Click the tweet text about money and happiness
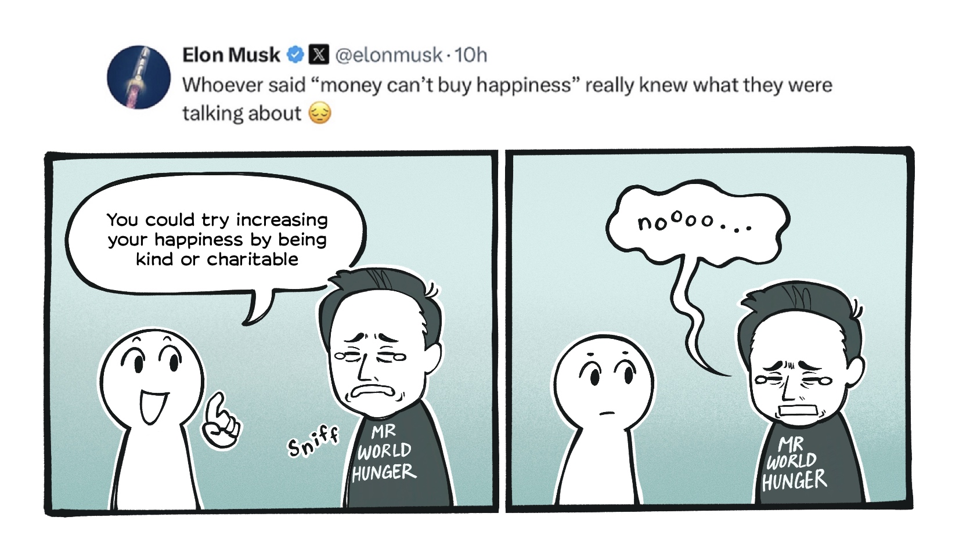Image resolution: width=959 pixels, height=560 pixels. [x=506, y=85]
